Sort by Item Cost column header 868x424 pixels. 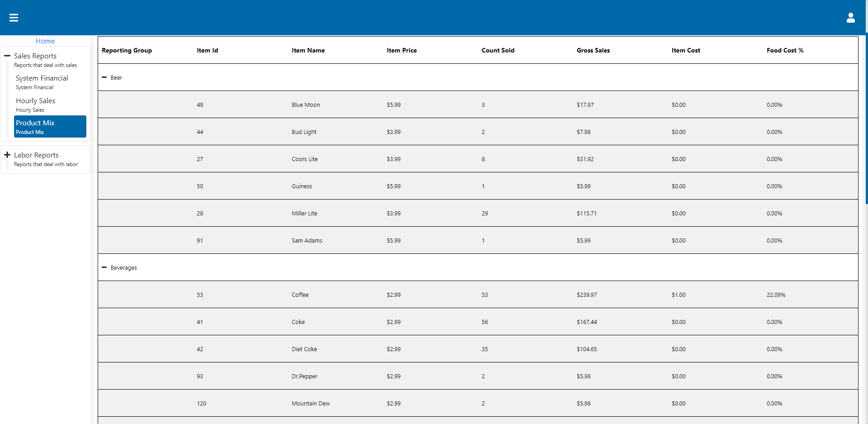pyautogui.click(x=686, y=50)
